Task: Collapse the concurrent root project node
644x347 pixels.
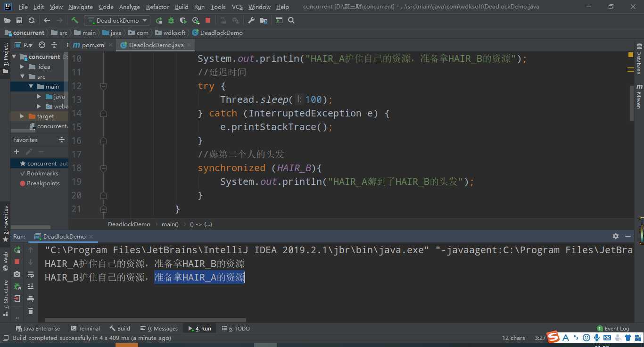Action: [14, 57]
